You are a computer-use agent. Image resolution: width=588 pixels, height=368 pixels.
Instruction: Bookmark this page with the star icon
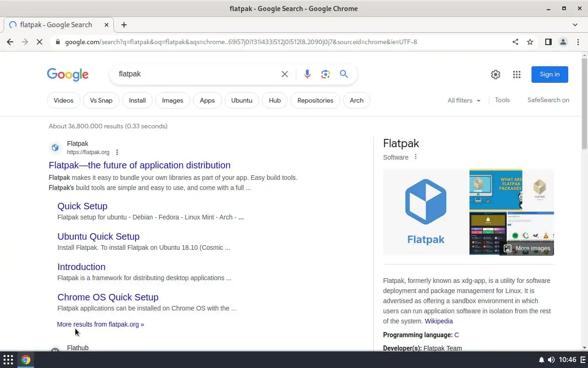(x=530, y=42)
